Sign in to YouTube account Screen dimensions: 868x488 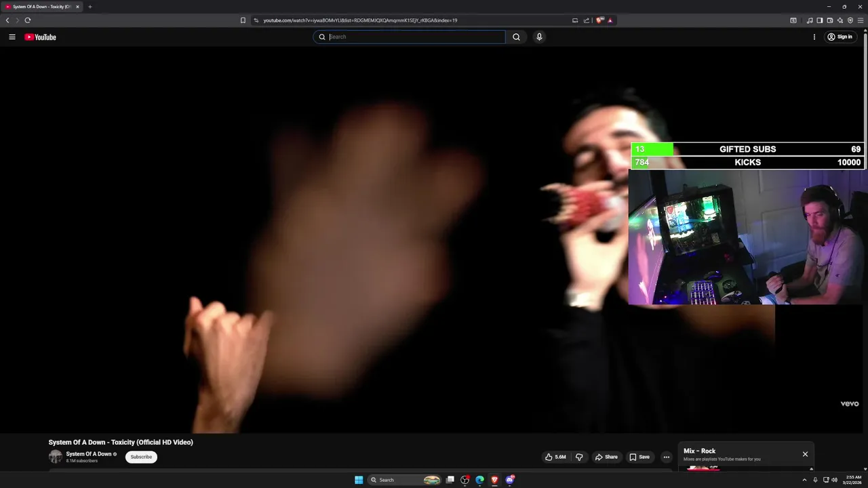(x=840, y=37)
